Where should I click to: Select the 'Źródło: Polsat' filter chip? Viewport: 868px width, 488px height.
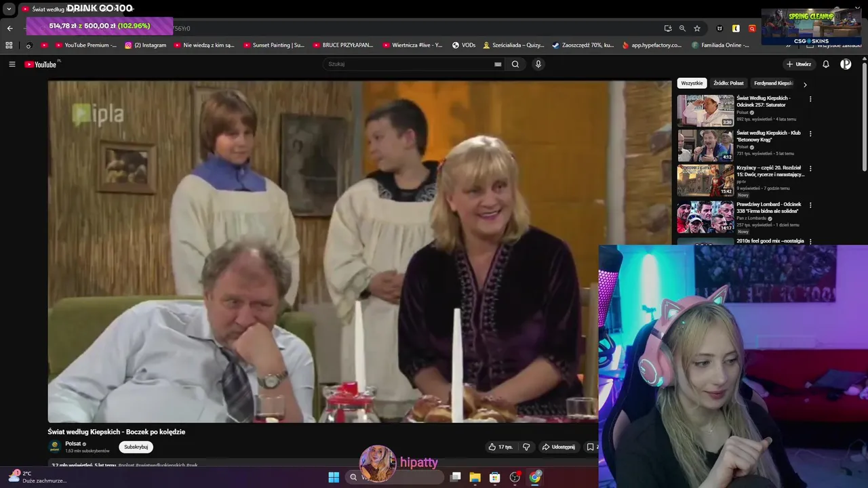click(x=728, y=83)
